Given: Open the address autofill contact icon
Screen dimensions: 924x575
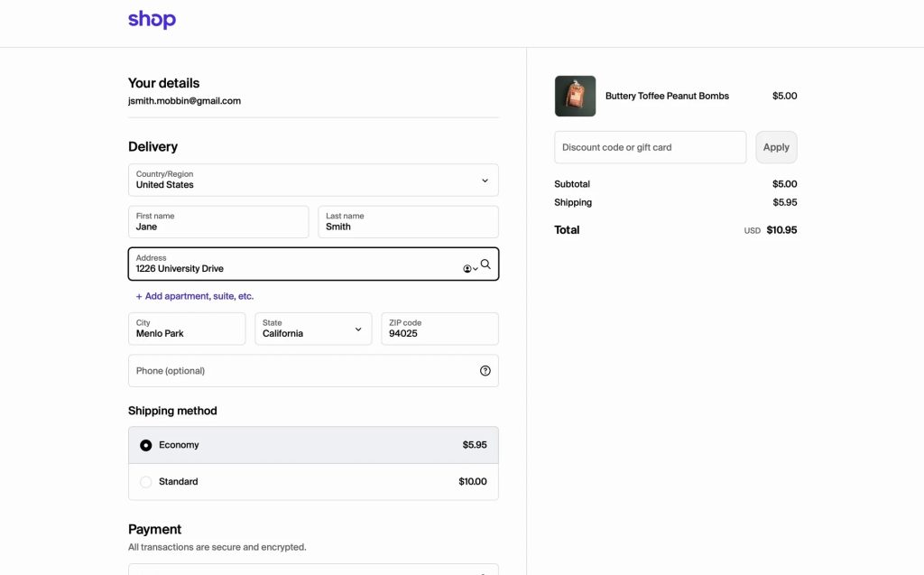Looking at the screenshot, I should [x=469, y=269].
